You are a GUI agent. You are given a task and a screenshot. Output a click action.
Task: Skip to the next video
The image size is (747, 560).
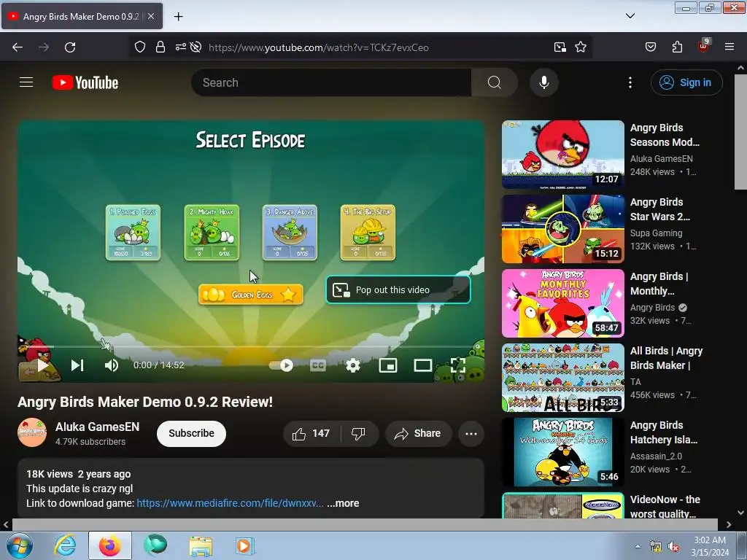pos(77,365)
